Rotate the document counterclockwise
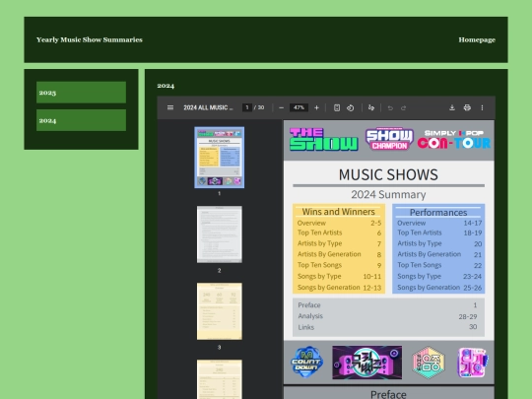Viewport: 532px width, 399px height. click(351, 107)
